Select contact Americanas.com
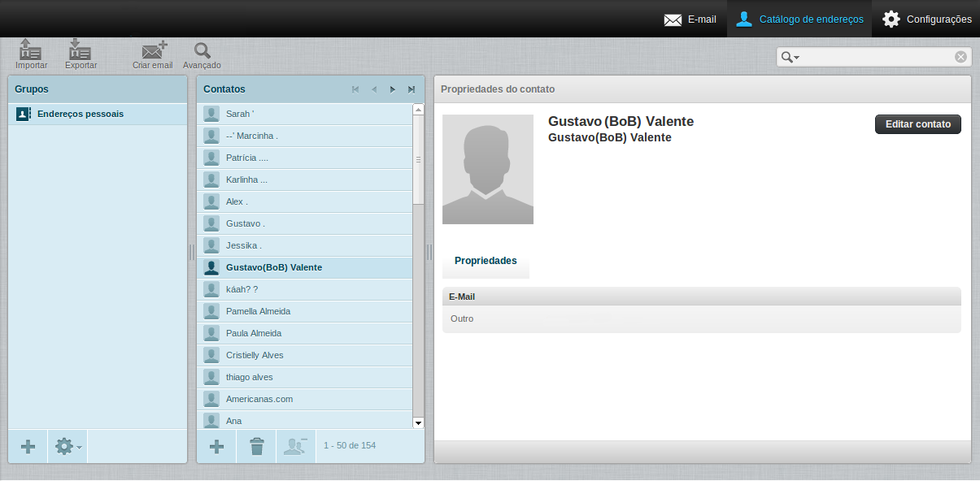The image size is (980, 481). (x=305, y=399)
